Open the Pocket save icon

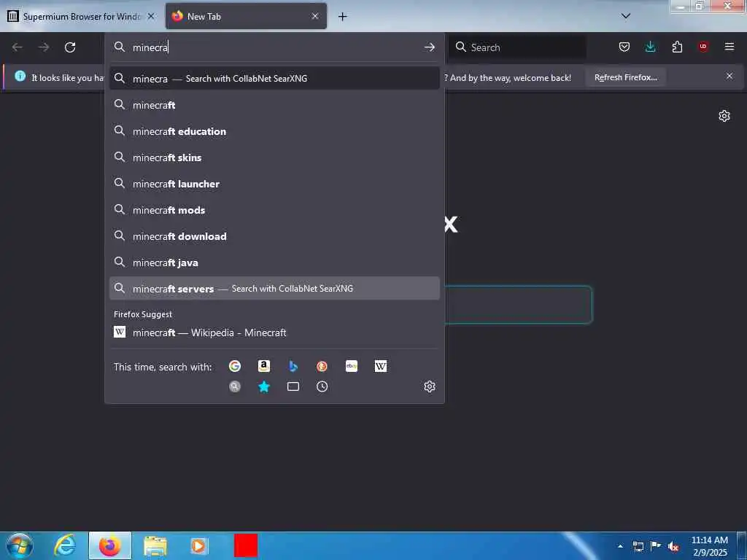click(x=624, y=47)
